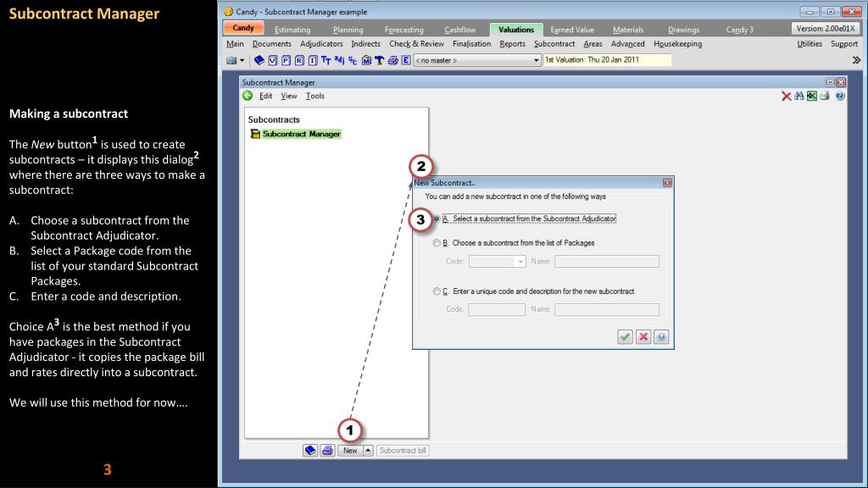Open the camera icon's dropdown arrow
Screen dimensions: 868x488
click(242, 60)
